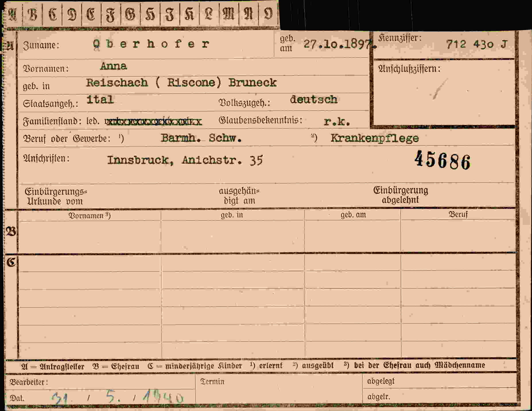This screenshot has width=532, height=411.
Task: Click the birth date '27.10.1897'
Action: (x=340, y=44)
